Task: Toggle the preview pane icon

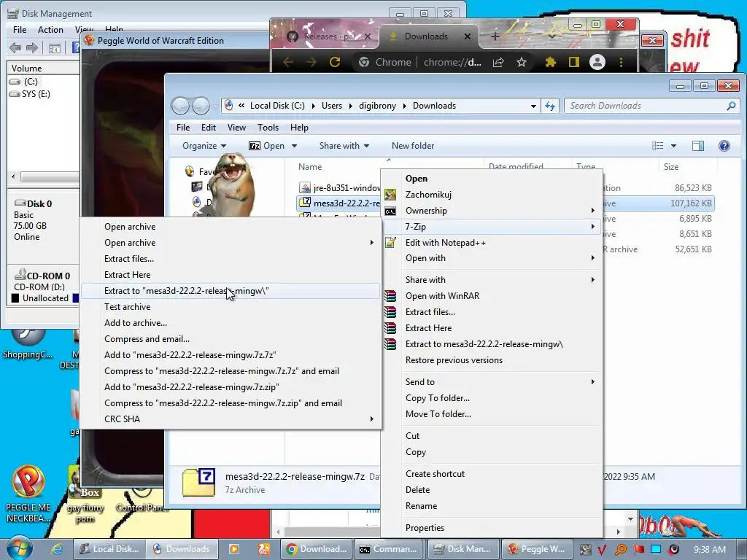Action: [698, 146]
